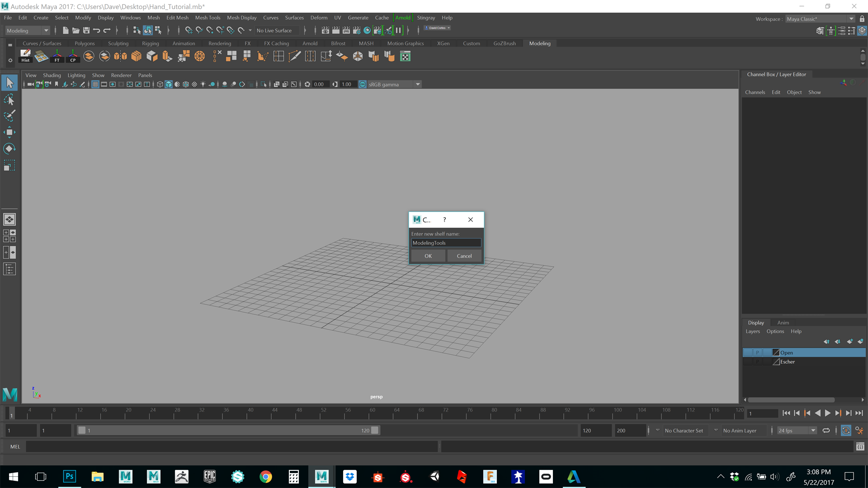The width and height of the screenshot is (868, 488).
Task: Click OK to confirm new shelf name
Action: click(428, 256)
